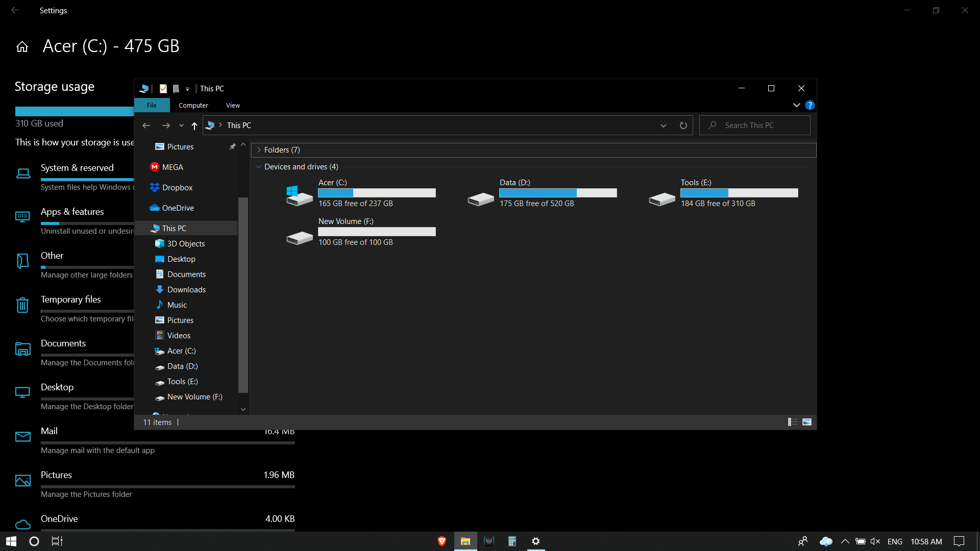Click the Refresh button in address bar
This screenshot has width=980, height=551.
tap(683, 126)
